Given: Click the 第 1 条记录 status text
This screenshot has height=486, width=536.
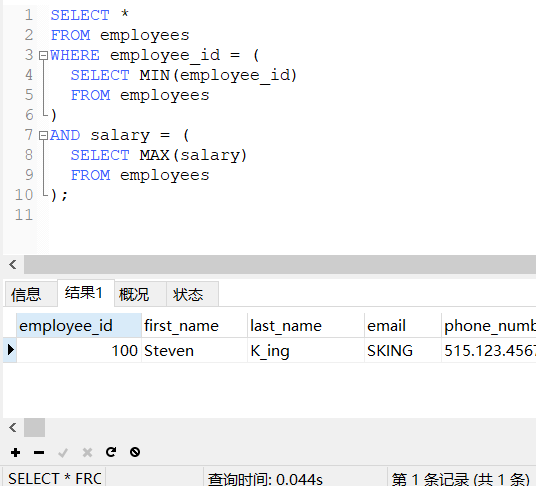Looking at the screenshot, I should 460,479.
